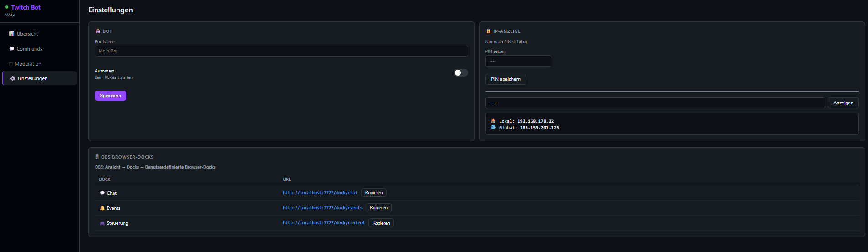
Task: Click the Einstellungen page heading
Action: [x=111, y=10]
